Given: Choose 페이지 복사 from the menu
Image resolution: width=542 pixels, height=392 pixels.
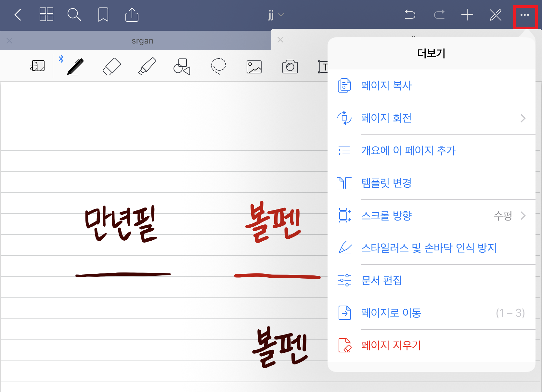Looking at the screenshot, I should tap(432, 86).
